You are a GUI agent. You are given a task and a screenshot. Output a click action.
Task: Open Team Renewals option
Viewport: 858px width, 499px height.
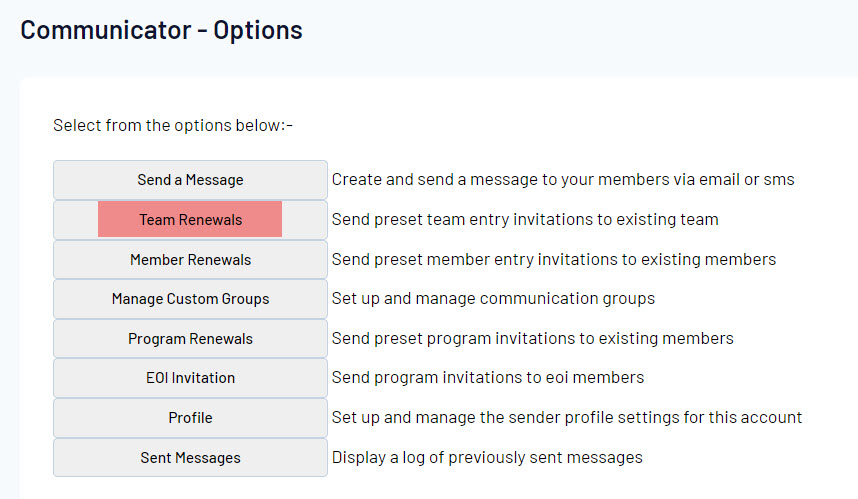point(190,219)
